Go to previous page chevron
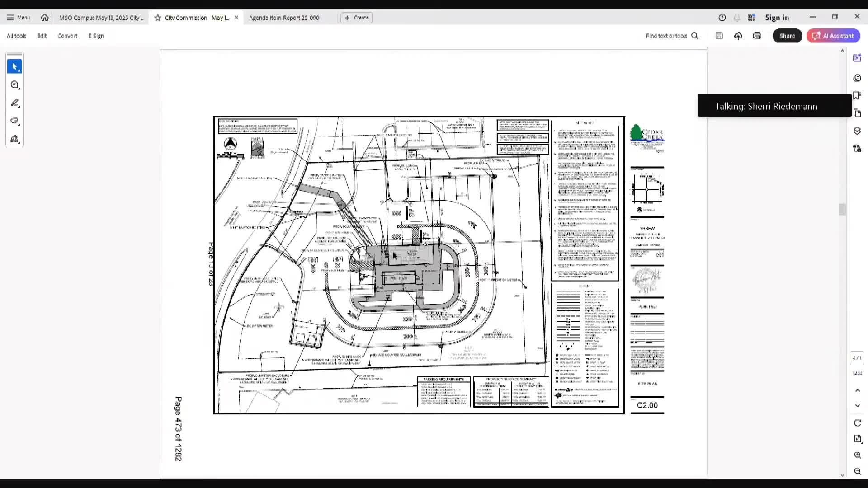 coord(857,390)
